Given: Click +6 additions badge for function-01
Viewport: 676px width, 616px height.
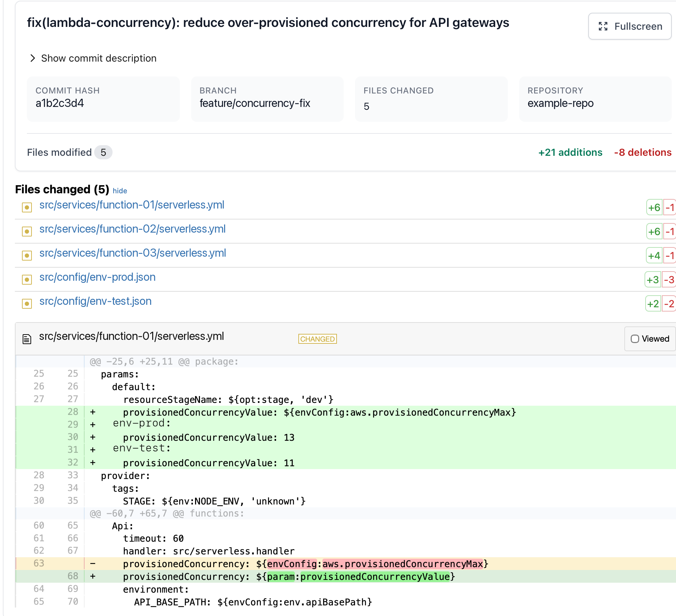Looking at the screenshot, I should point(654,207).
